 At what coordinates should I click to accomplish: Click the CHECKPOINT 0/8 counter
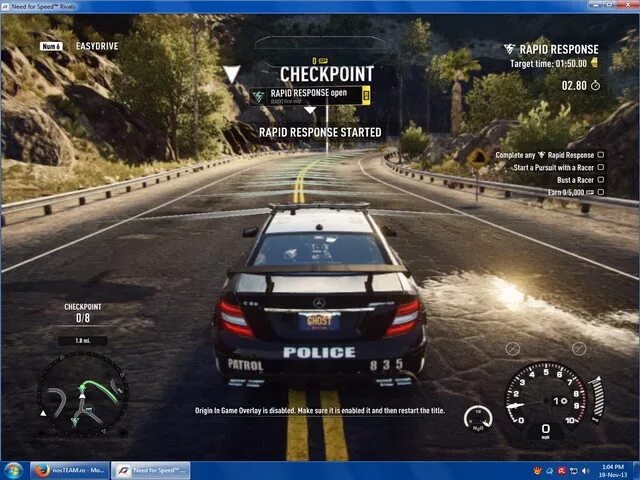[x=83, y=313]
